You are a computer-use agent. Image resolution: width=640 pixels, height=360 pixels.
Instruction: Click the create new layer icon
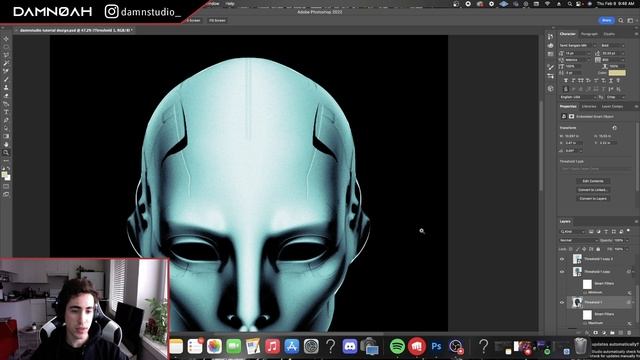pyautogui.click(x=621, y=333)
